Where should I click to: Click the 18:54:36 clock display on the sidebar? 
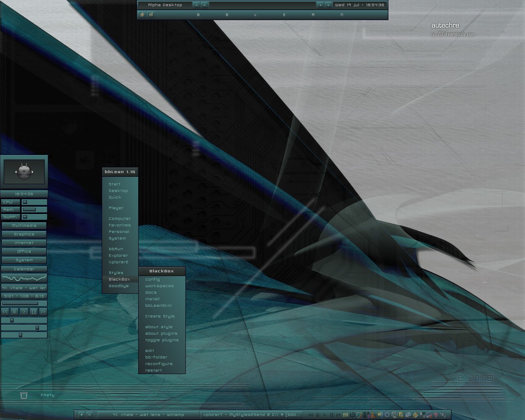tap(24, 193)
